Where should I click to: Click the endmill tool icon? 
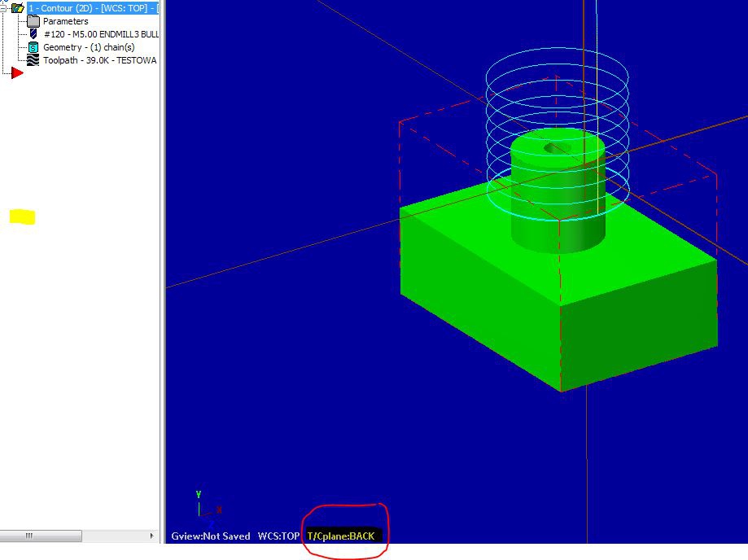[33, 34]
